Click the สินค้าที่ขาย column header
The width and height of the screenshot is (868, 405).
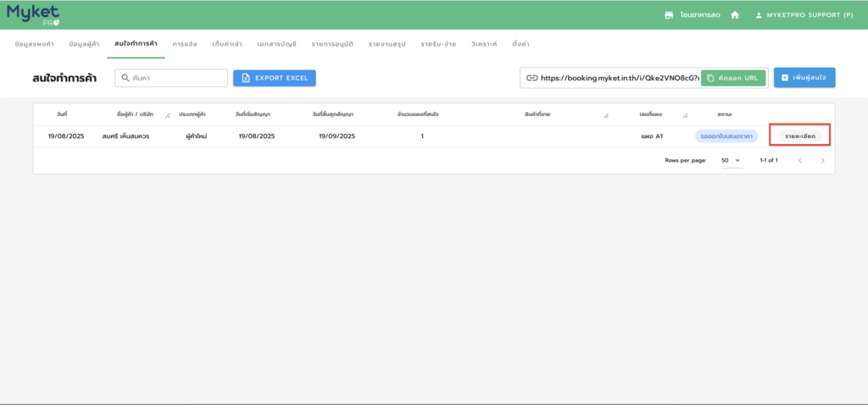pos(537,114)
